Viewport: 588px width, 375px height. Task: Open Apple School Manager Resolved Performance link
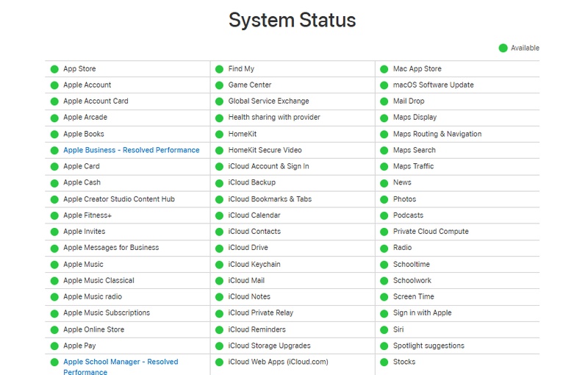[121, 367]
